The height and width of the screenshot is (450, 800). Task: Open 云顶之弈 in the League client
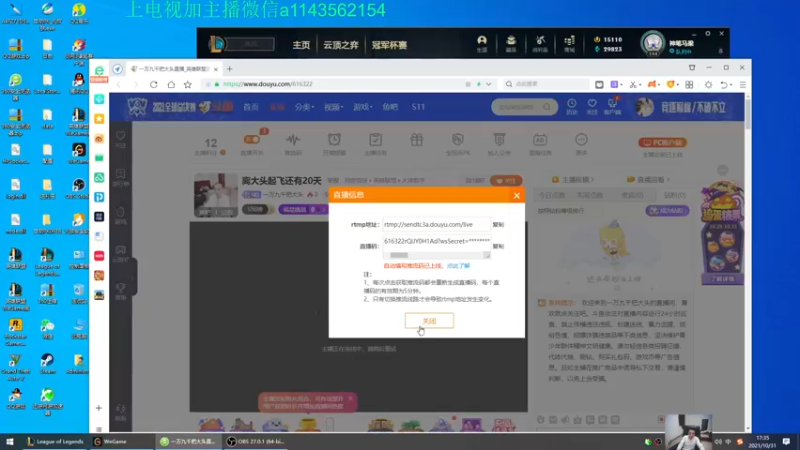click(340, 45)
